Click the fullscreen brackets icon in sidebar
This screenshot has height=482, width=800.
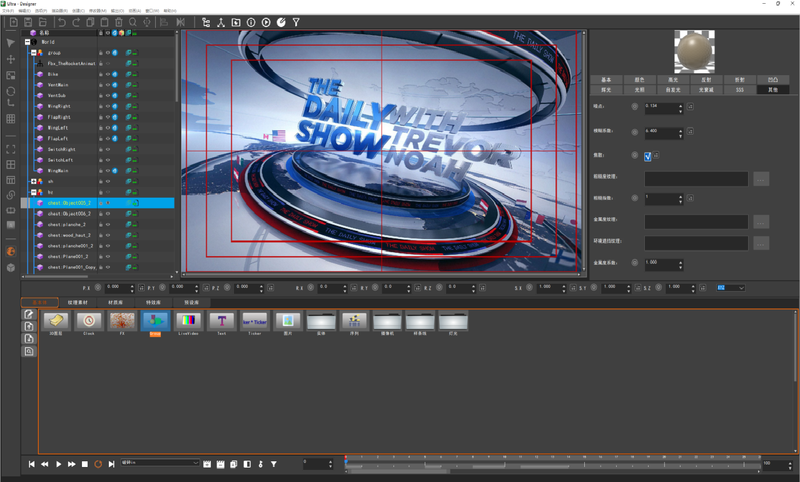click(11, 149)
